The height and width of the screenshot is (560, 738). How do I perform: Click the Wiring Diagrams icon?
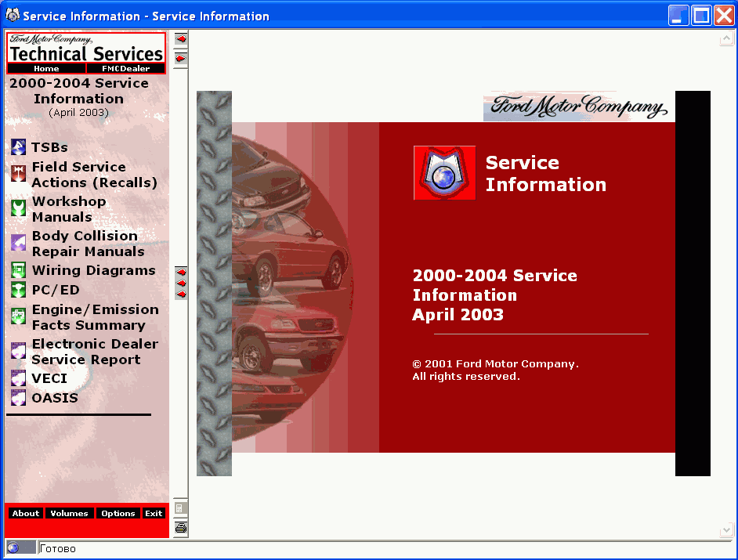[18, 270]
